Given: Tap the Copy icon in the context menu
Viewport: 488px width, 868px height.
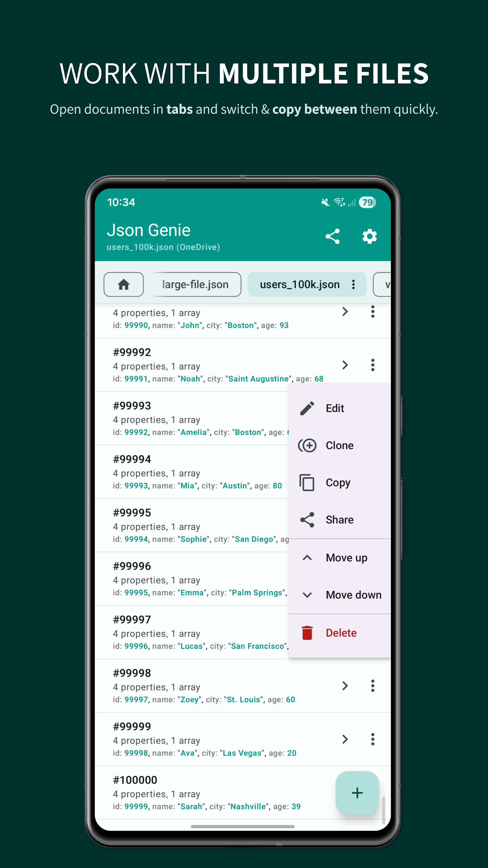Looking at the screenshot, I should click(x=307, y=483).
